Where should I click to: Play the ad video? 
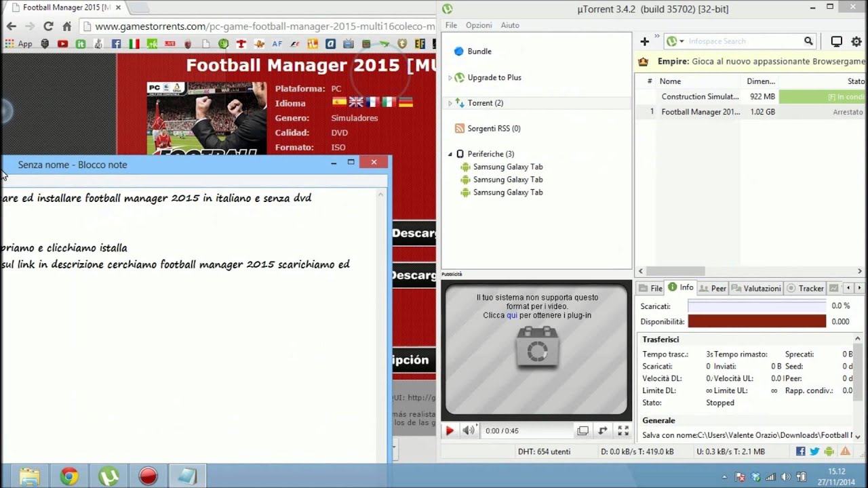coord(450,430)
